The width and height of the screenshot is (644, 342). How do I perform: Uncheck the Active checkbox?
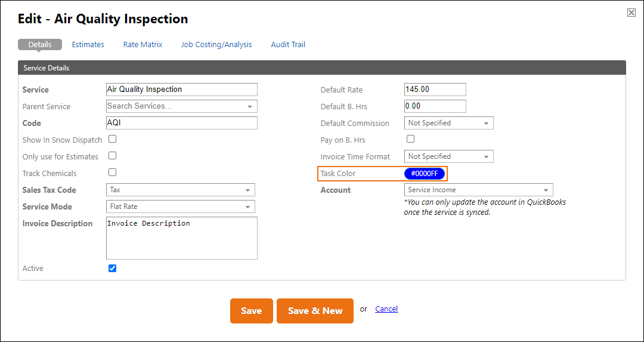point(112,269)
